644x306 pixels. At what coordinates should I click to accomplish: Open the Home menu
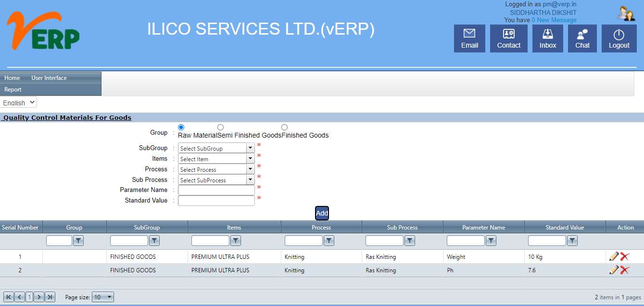[12, 78]
